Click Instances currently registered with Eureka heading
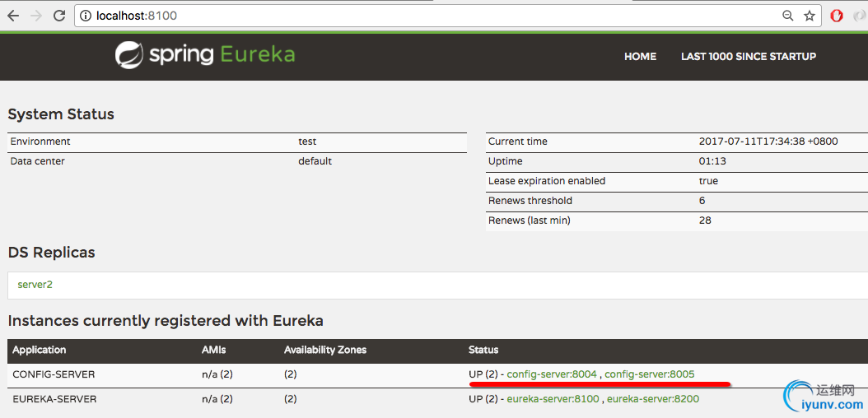The height and width of the screenshot is (418, 868). pyautogui.click(x=166, y=321)
